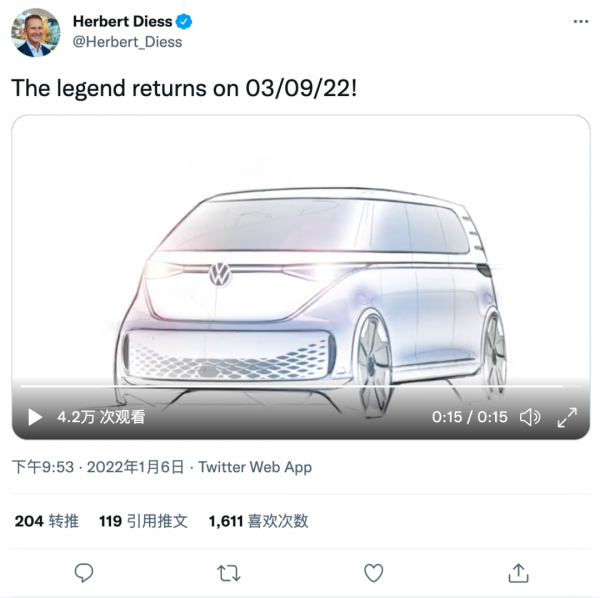Click the reply speech bubble icon
Image resolution: width=600 pixels, height=598 pixels.
[x=85, y=572]
